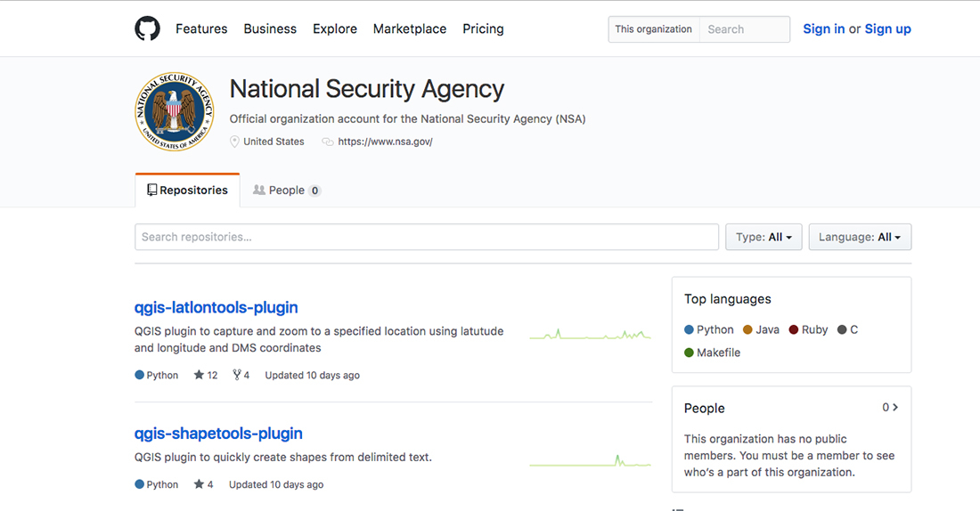The image size is (980, 511).
Task: Click the star icon for qgis-shapetools-plugin
Action: click(x=199, y=484)
